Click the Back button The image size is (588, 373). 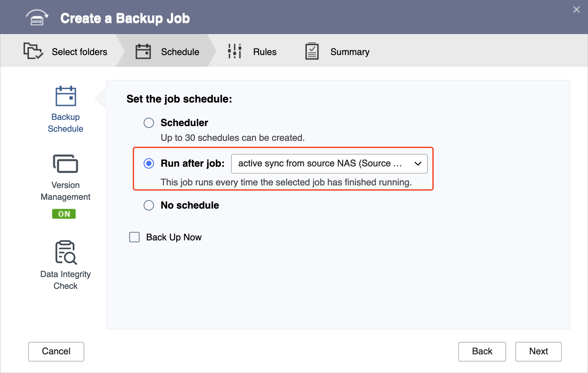tap(482, 351)
